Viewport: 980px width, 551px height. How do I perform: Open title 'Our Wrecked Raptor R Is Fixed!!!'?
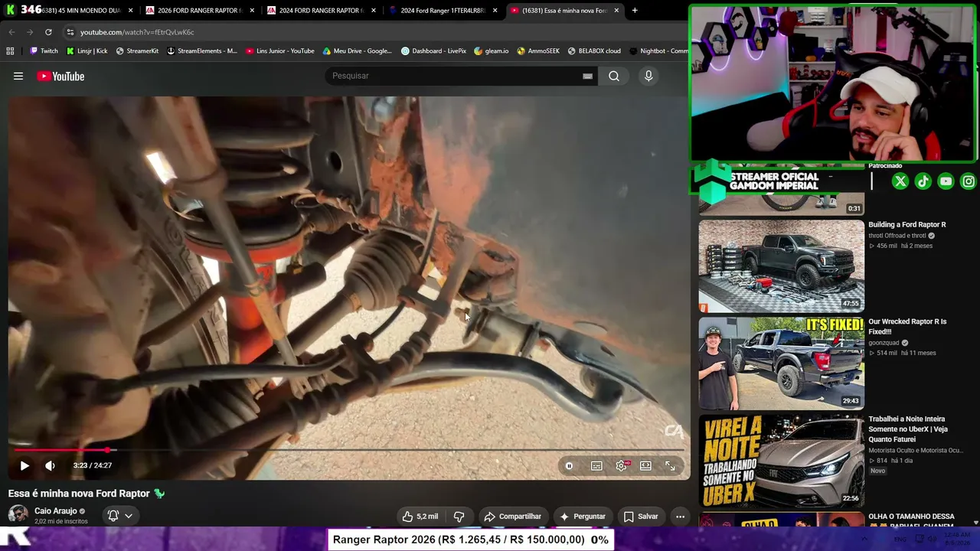(x=907, y=327)
